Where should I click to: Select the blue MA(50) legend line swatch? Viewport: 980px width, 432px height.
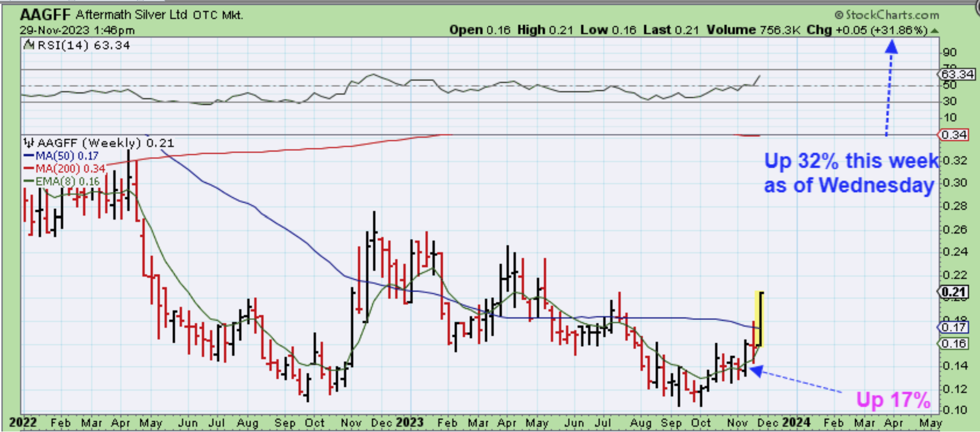coord(29,156)
